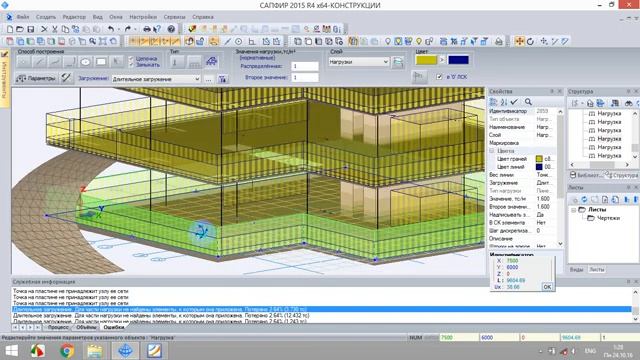The height and width of the screenshot is (360, 640).
Task: Click the Параметры button
Action: tap(36, 78)
